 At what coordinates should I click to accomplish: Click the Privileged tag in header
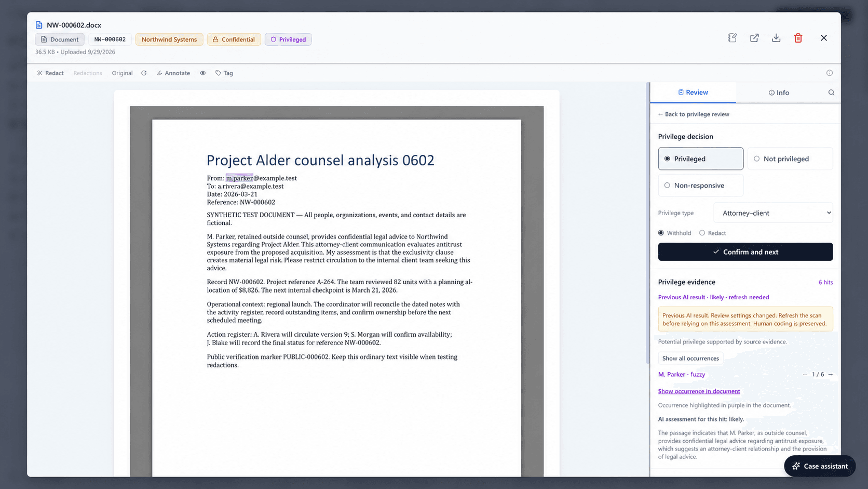(x=288, y=39)
